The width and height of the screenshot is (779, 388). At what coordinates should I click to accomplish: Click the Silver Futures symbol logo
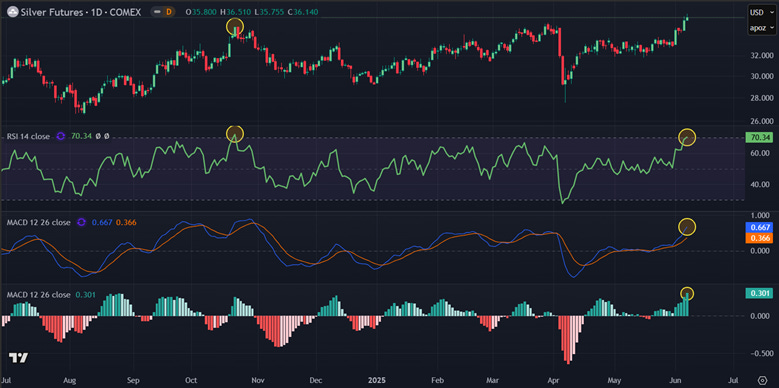[x=12, y=12]
